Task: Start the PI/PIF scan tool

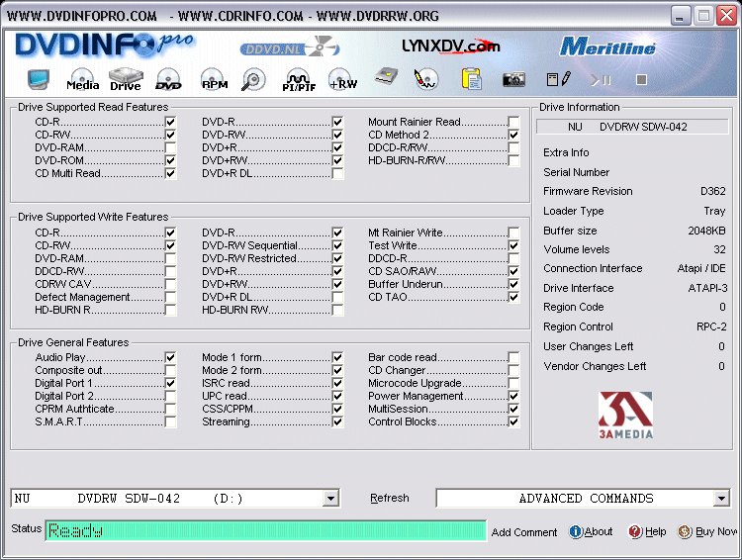Action: [x=299, y=79]
